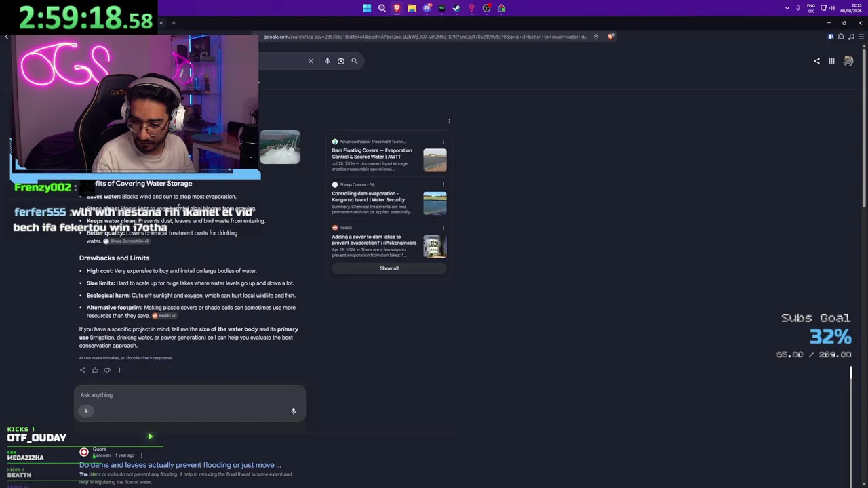Open the Brave Shields icon in the address bar
Viewport: 868px width, 488px height.
[x=610, y=37]
